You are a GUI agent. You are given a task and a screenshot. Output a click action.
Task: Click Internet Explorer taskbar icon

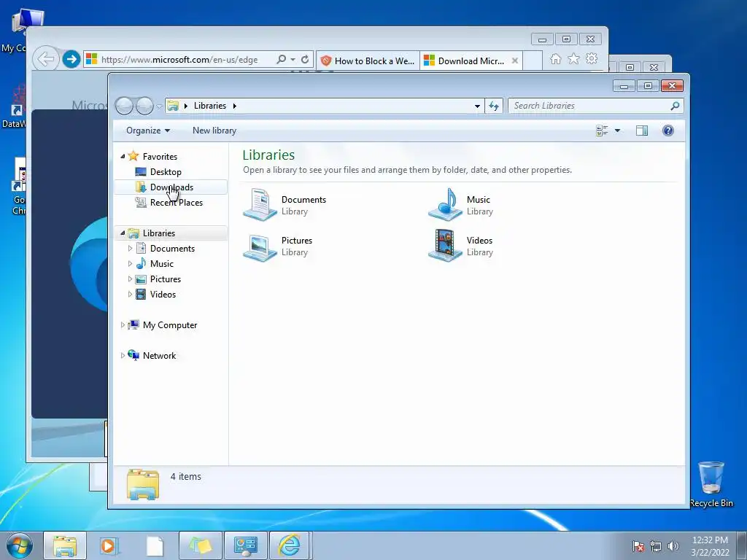tap(290, 545)
